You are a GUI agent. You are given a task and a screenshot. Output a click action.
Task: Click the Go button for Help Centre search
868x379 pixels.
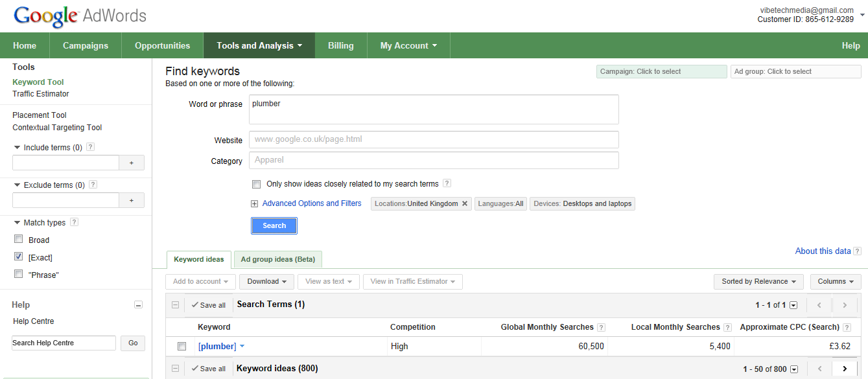pos(133,343)
